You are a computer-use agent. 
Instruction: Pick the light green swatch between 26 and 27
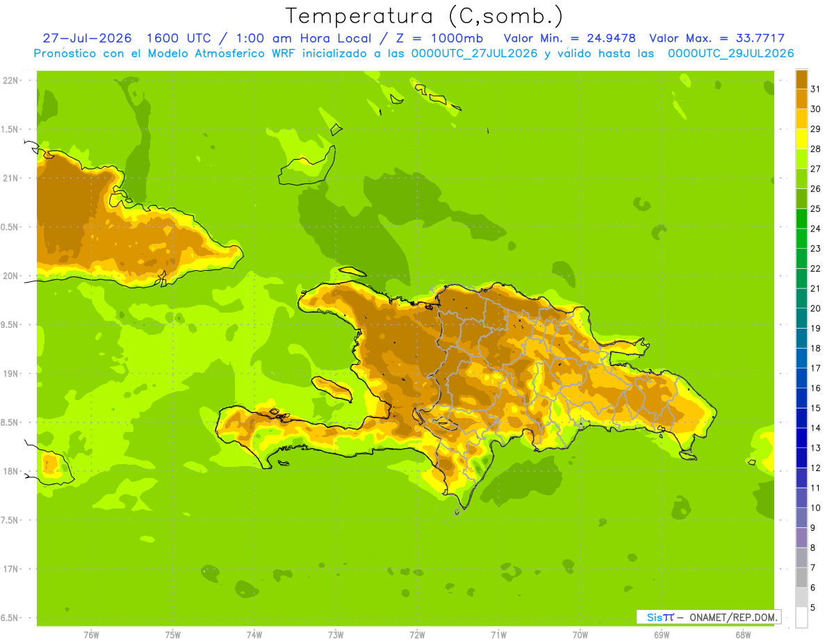coord(801,179)
